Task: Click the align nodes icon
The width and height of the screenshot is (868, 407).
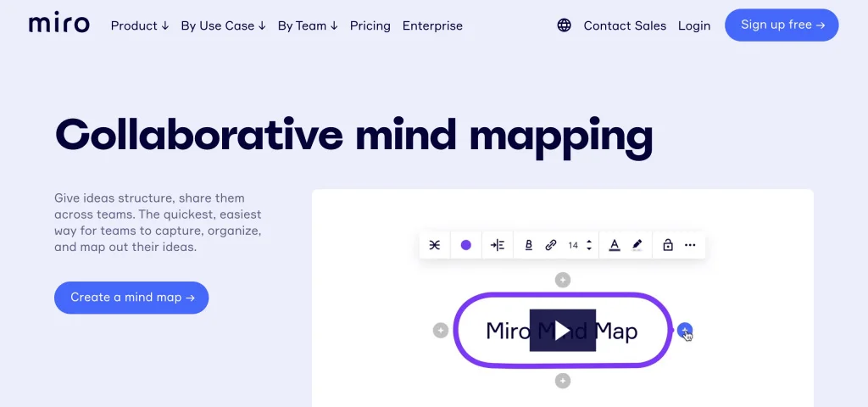Action: [x=498, y=245]
